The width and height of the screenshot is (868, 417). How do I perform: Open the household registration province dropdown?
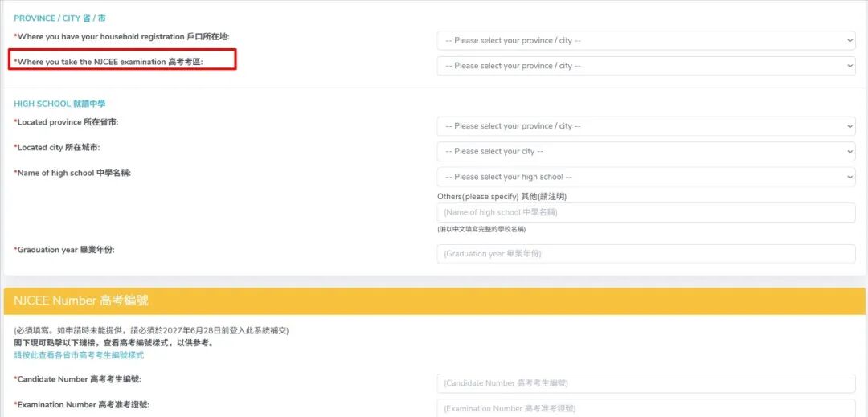pyautogui.click(x=646, y=40)
